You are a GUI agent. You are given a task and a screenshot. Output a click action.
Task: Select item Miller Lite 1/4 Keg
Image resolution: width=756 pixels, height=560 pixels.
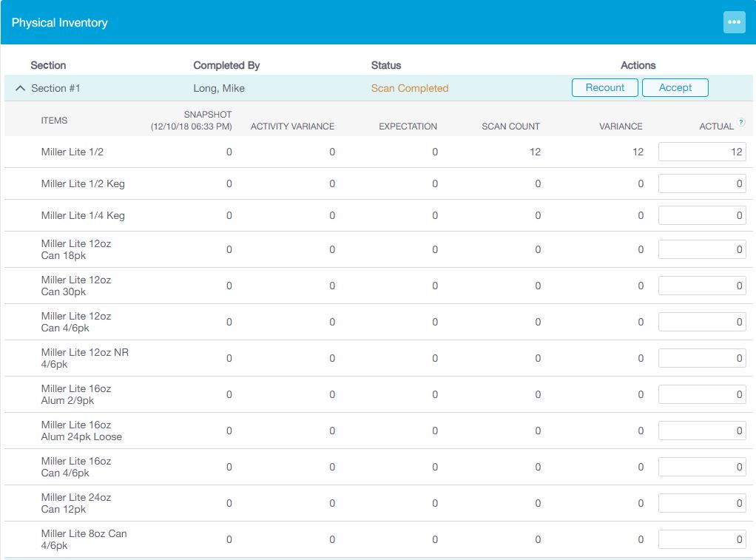coord(83,215)
